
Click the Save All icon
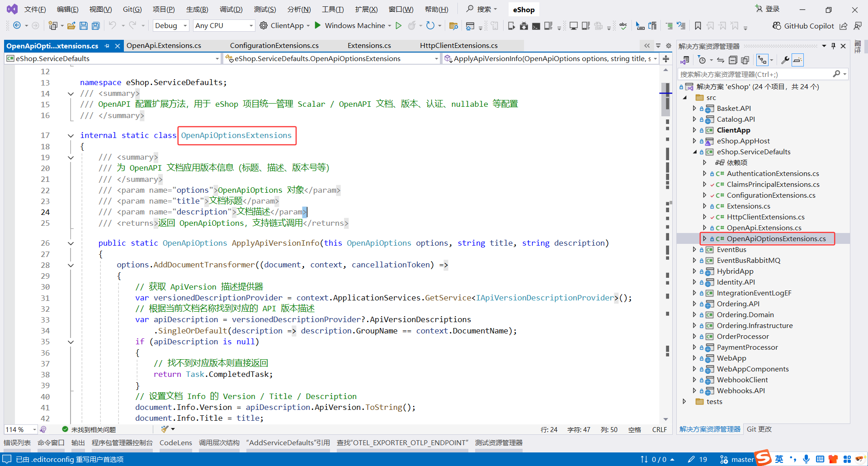click(95, 25)
